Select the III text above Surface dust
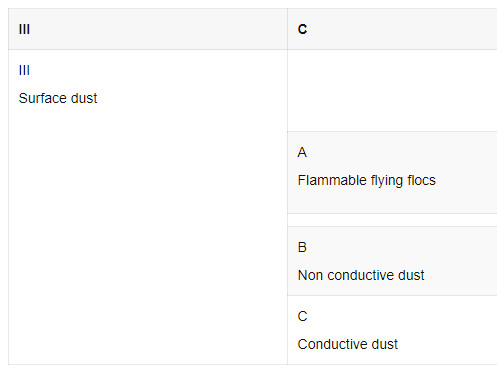 pyautogui.click(x=24, y=70)
